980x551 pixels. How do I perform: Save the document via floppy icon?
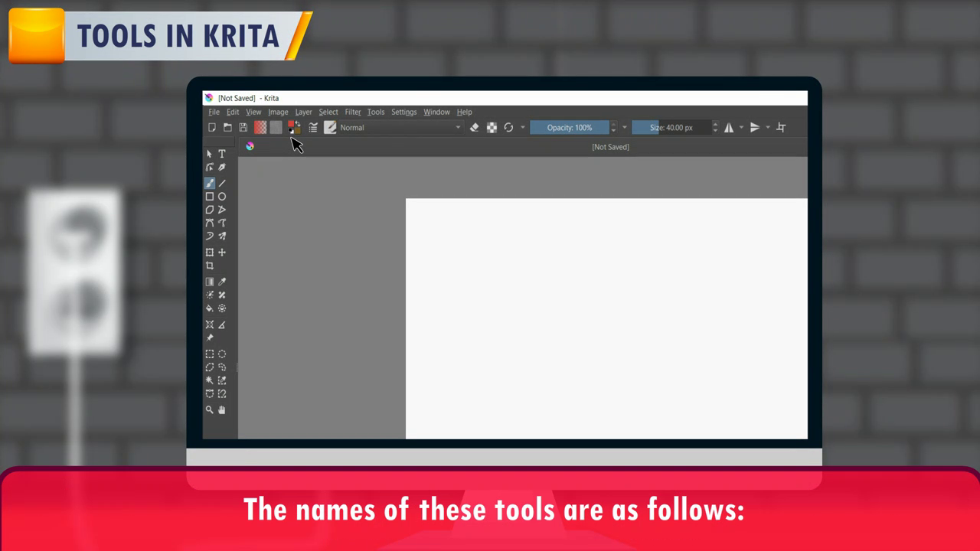(x=243, y=128)
